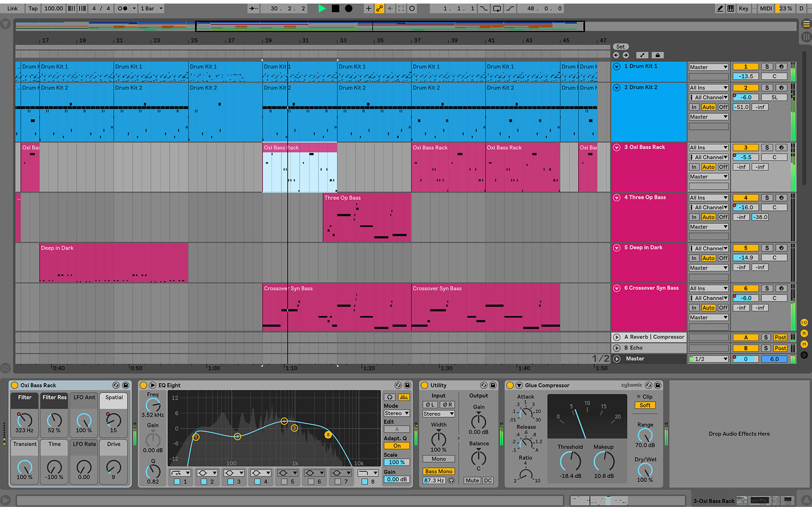This screenshot has height=511, width=812.
Task: Toggle Soft clip in Glue Compressor
Action: coord(645,405)
